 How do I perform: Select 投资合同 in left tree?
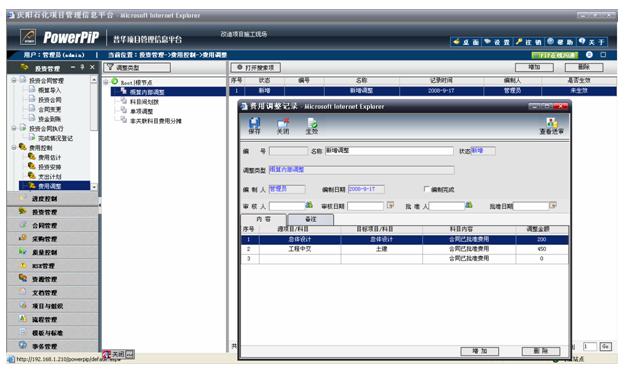(x=50, y=100)
